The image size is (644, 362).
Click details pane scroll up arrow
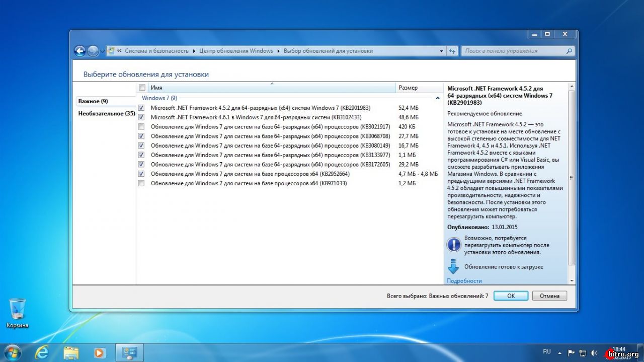pos(572,88)
